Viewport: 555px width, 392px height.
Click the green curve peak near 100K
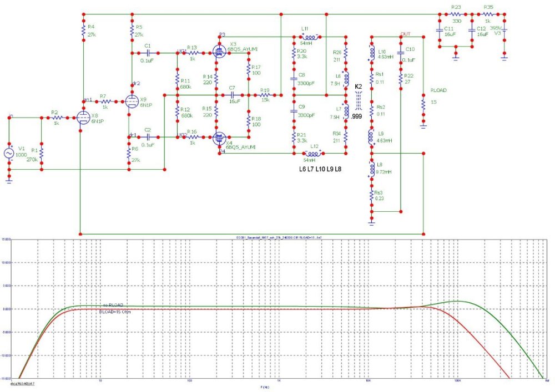coord(456,301)
